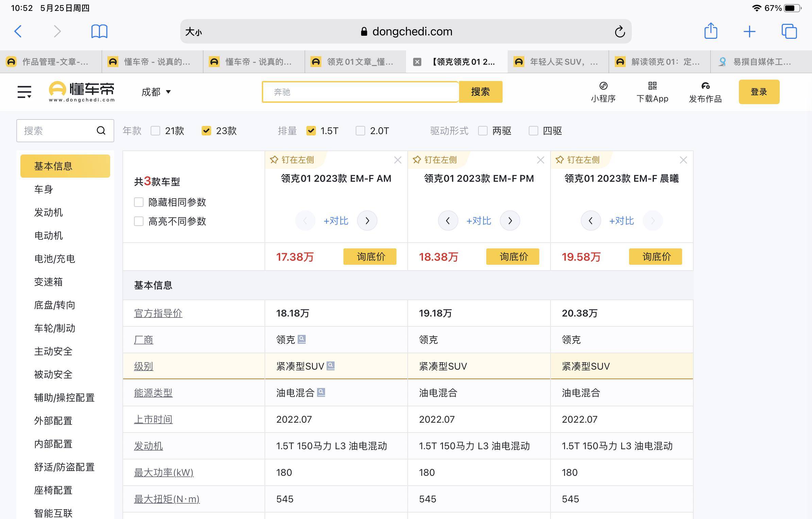The image size is (812, 519).
Task: Jump to 车身 section
Action: (44, 189)
